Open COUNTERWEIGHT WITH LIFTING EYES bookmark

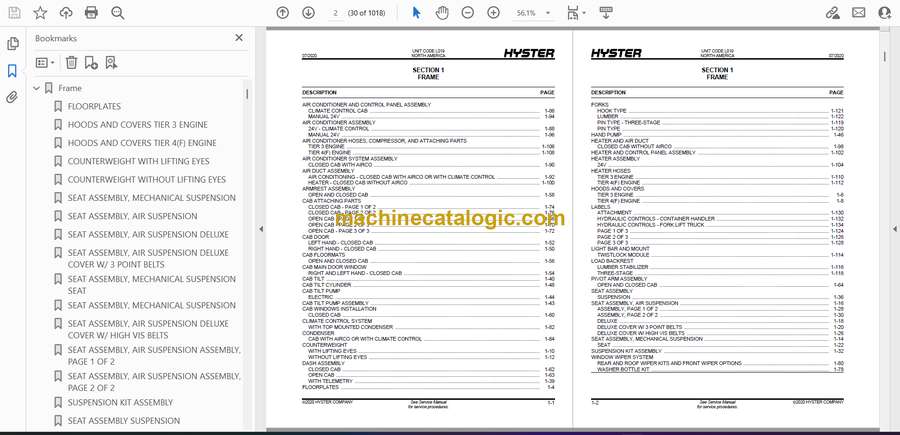(138, 161)
